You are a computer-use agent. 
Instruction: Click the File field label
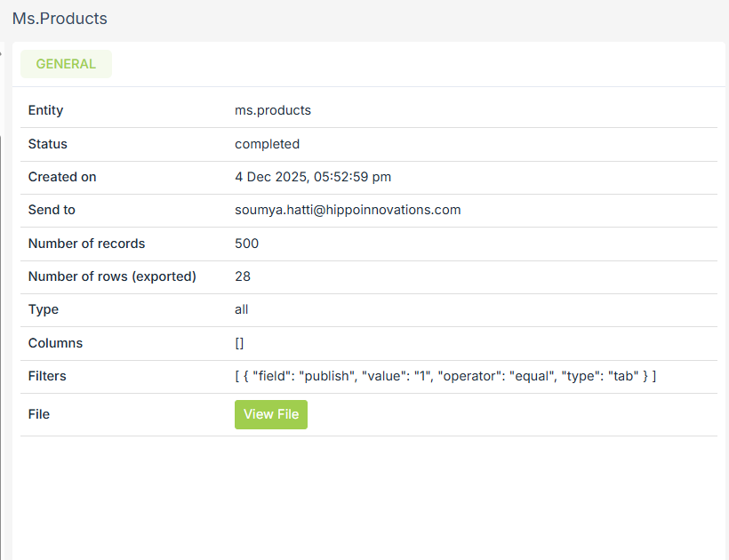point(39,414)
